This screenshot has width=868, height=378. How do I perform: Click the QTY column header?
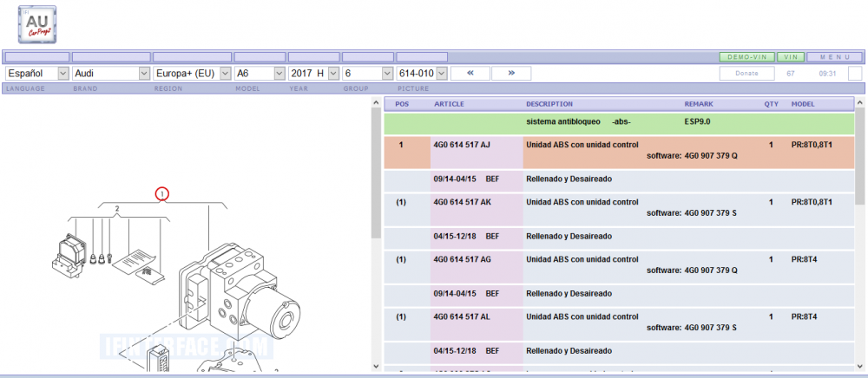pyautogui.click(x=771, y=104)
